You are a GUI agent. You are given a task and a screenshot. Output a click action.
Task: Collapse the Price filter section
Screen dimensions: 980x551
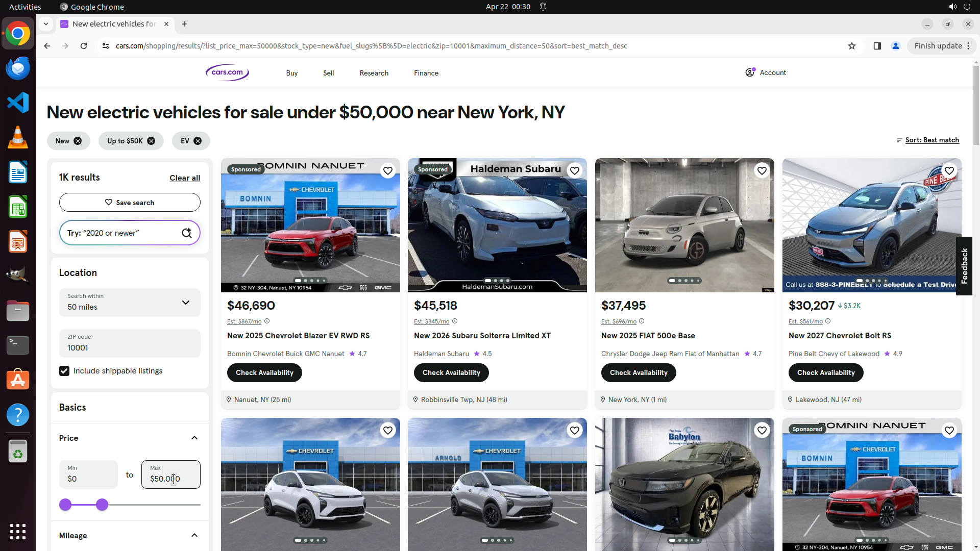(x=194, y=438)
